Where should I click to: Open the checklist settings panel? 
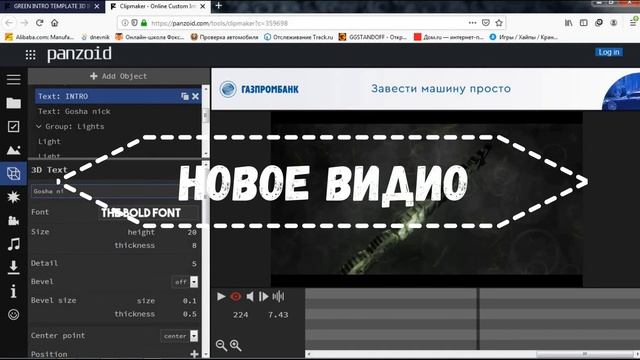coord(13,127)
